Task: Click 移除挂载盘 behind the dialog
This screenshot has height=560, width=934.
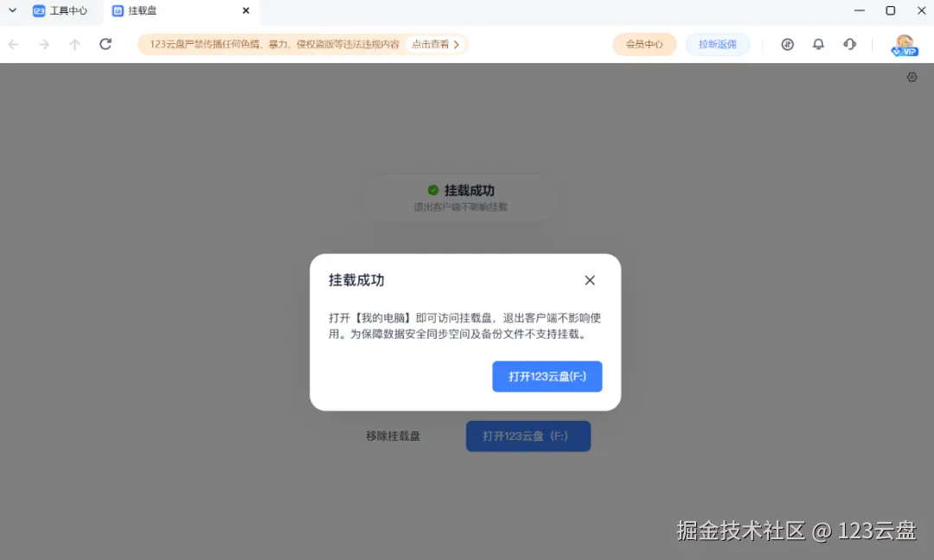Action: coord(393,436)
